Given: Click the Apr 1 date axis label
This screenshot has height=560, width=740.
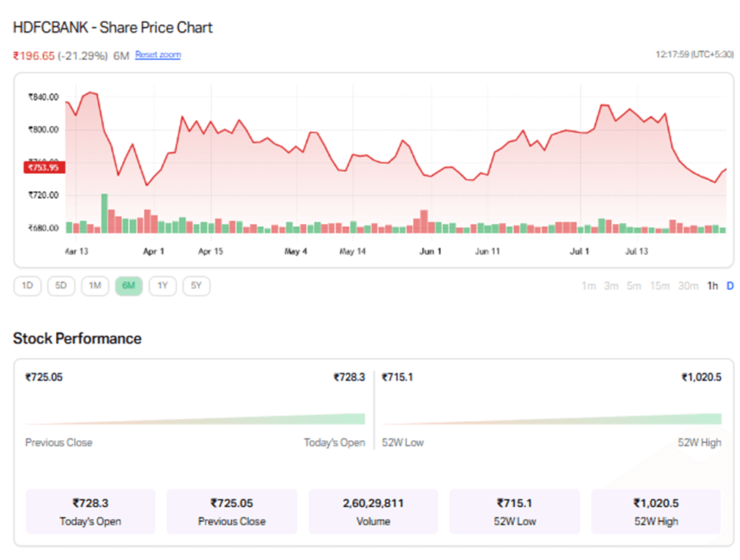Looking at the screenshot, I should pos(153,251).
